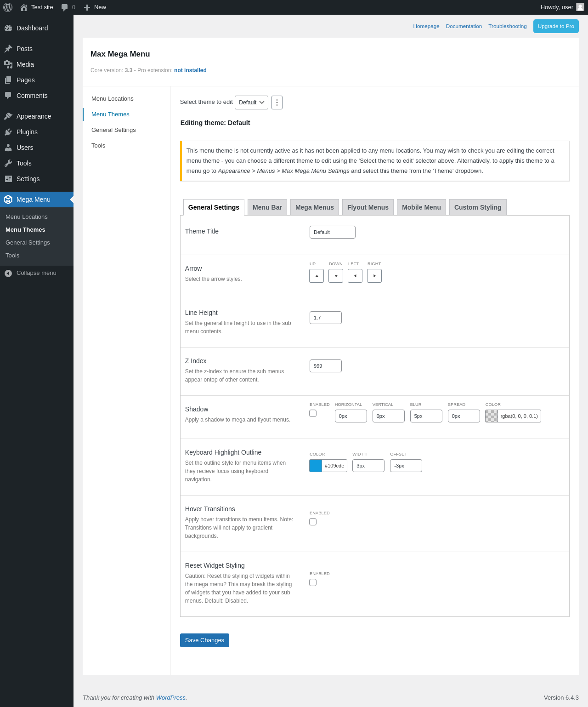The width and height of the screenshot is (588, 707).
Task: Click the comments bubble in admin bar
Action: coord(65,7)
